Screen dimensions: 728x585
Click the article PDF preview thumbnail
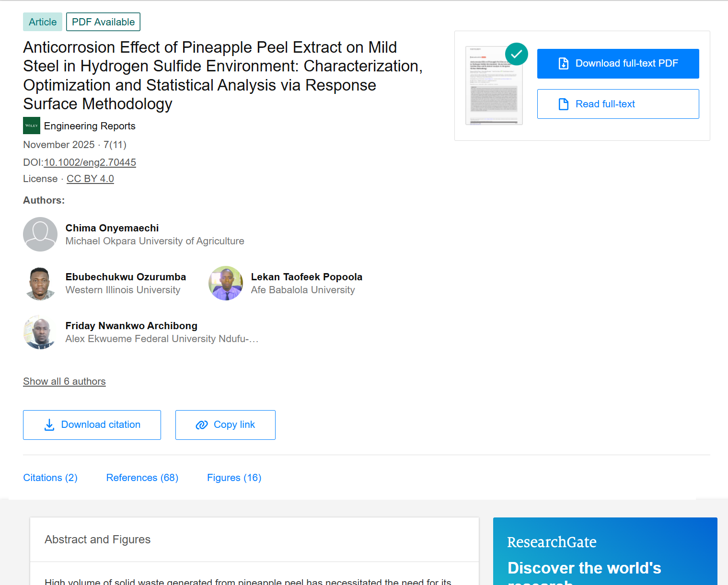coord(494,86)
